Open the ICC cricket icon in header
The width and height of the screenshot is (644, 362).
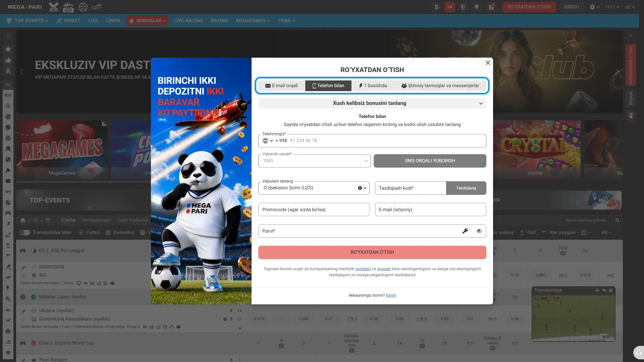54,7
